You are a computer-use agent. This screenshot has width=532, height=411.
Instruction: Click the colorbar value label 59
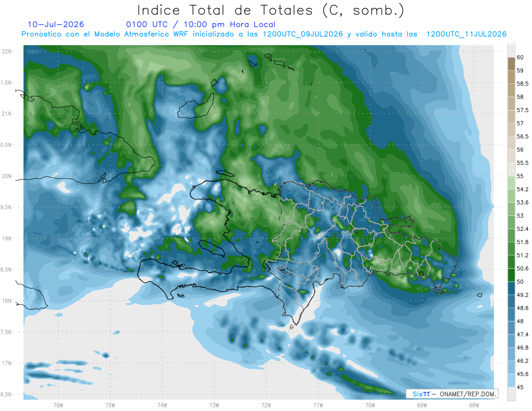click(520, 70)
